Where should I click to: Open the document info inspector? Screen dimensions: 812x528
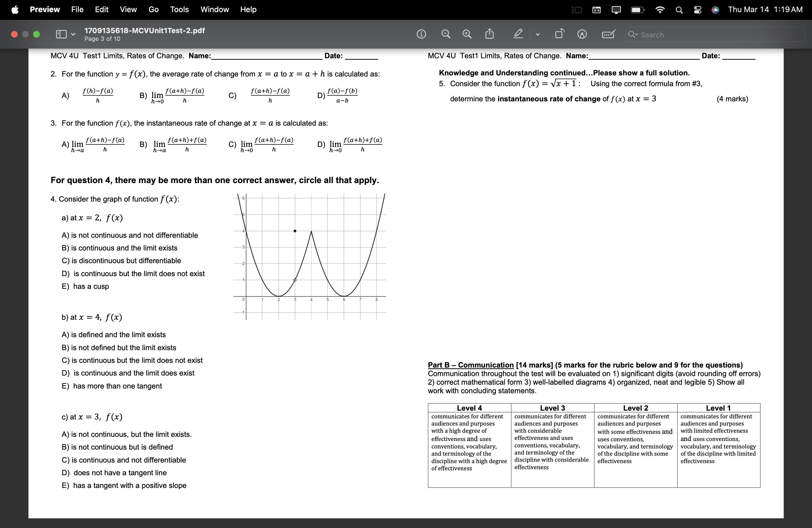[422, 34]
